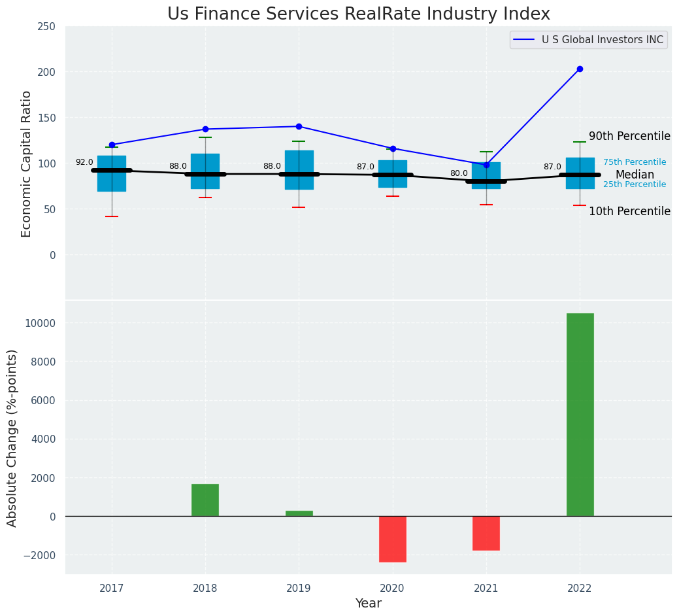679x616 pixels.
Task: Select the green 2018 change bar
Action: 205,500
